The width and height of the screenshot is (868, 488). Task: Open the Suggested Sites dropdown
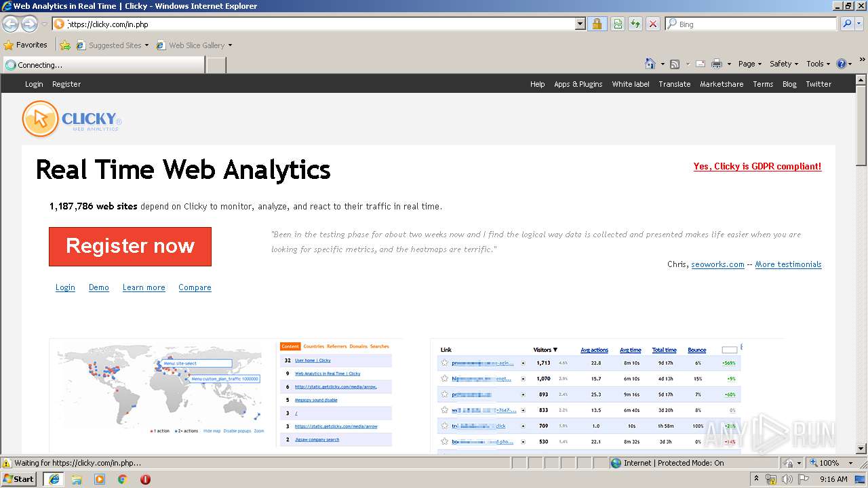(x=146, y=45)
